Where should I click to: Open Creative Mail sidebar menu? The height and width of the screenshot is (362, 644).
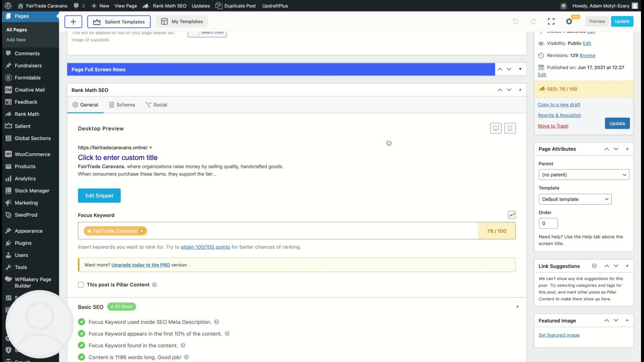(29, 89)
